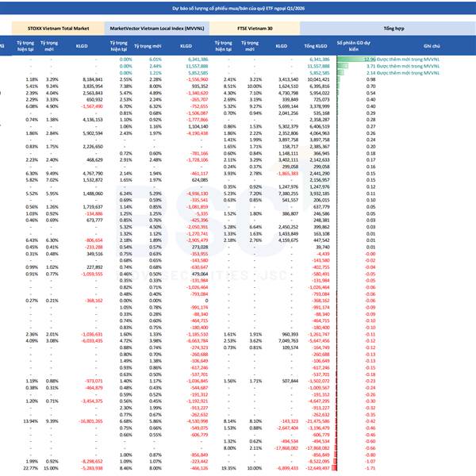Image resolution: width=476 pixels, height=476 pixels.
Task: Click the cell 3,835,954
Action: (93, 86)
